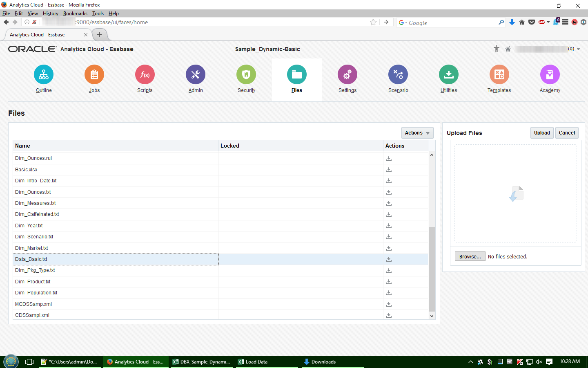Open the Academy section icon
588x368 pixels.
(550, 75)
